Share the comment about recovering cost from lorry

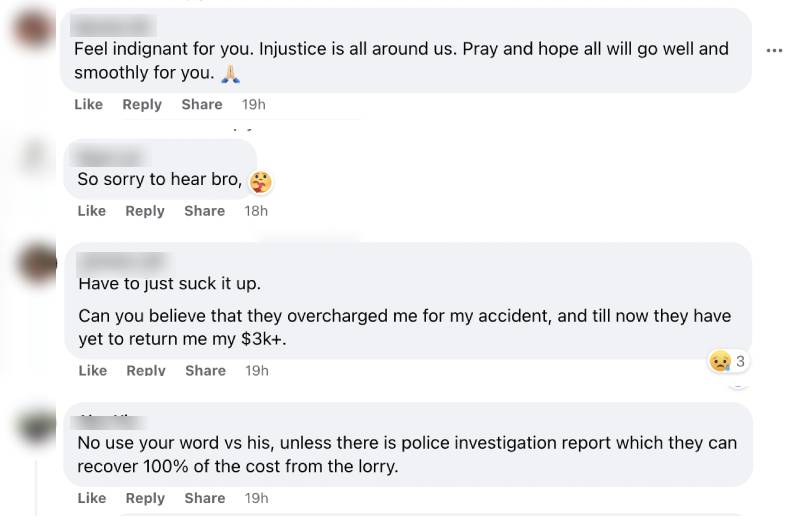click(204, 498)
